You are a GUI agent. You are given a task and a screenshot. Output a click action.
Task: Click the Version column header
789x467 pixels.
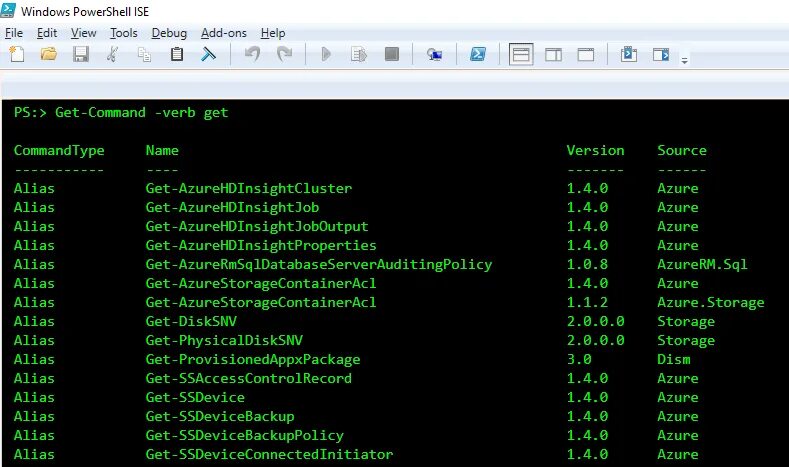[x=595, y=150]
